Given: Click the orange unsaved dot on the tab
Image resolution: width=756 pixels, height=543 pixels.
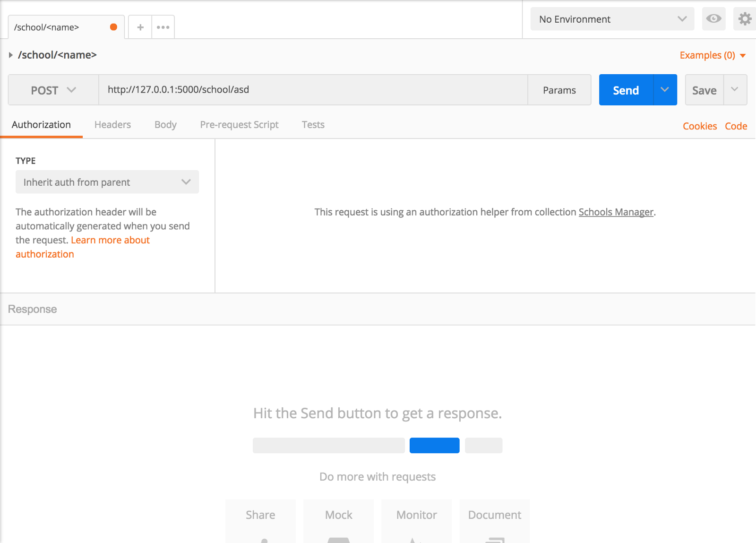Looking at the screenshot, I should click(113, 27).
